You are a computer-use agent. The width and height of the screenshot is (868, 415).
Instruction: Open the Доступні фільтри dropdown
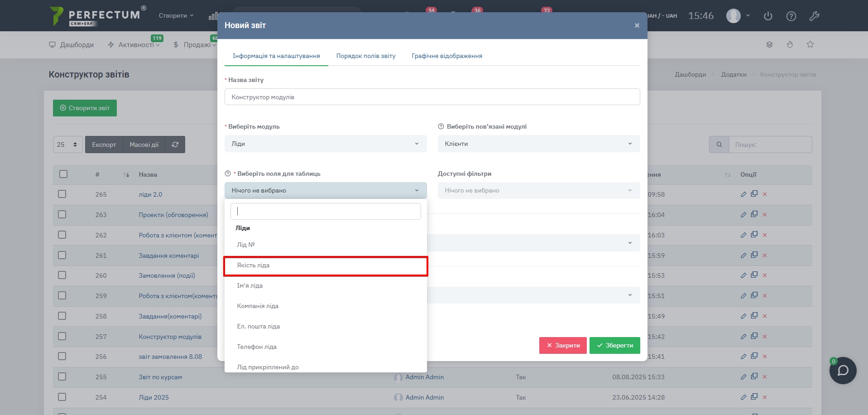pyautogui.click(x=539, y=190)
